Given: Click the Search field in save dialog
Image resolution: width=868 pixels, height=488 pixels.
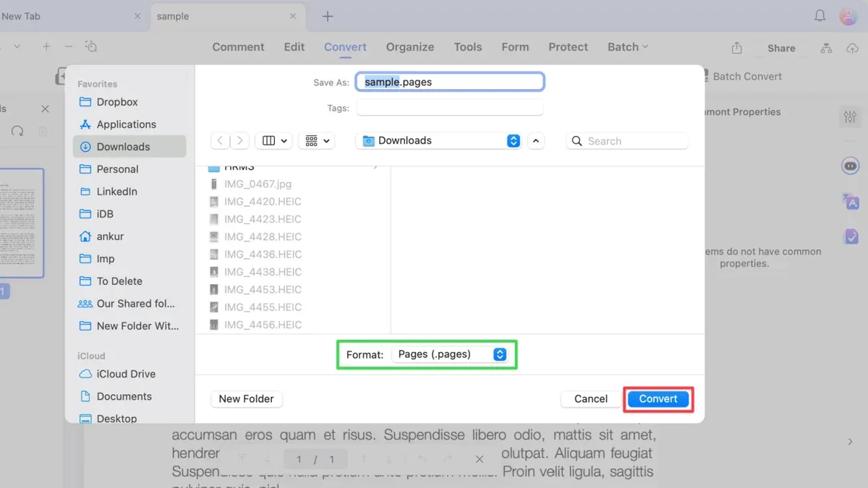Looking at the screenshot, I should click(627, 141).
